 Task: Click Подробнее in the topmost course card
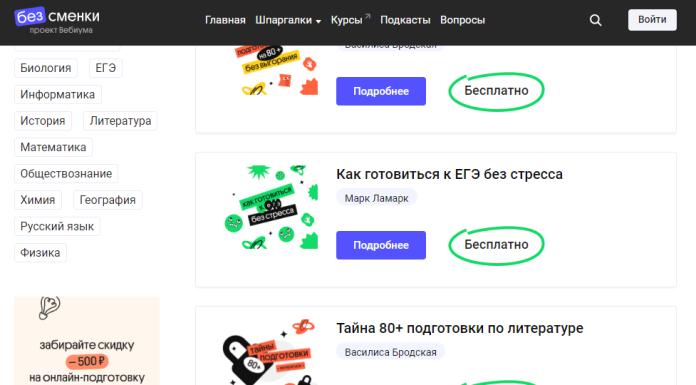(381, 91)
